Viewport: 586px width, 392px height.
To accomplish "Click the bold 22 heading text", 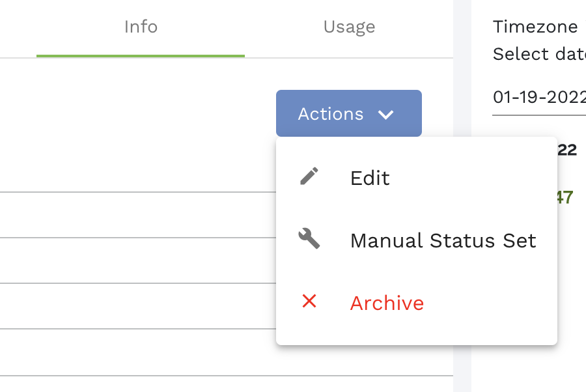I will click(x=566, y=150).
